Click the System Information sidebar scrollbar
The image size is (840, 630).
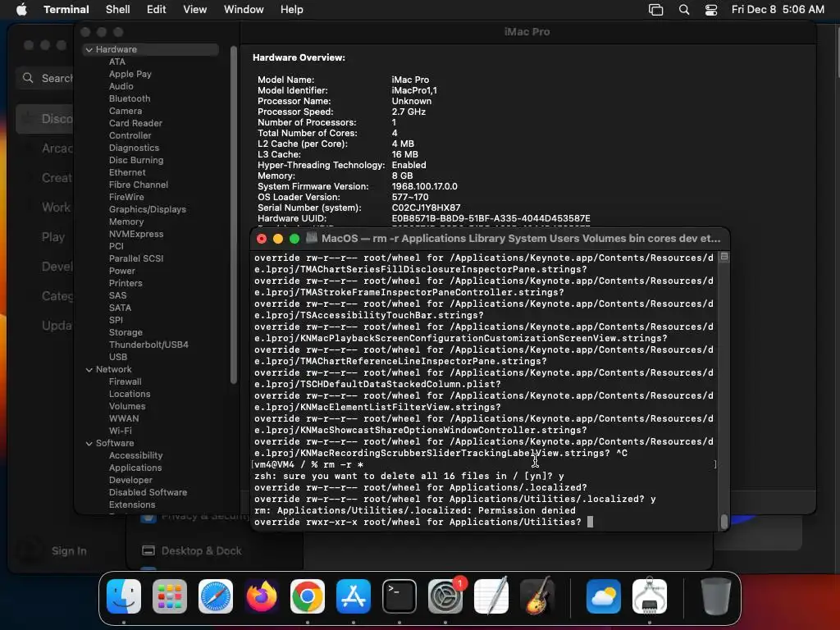[x=234, y=214]
